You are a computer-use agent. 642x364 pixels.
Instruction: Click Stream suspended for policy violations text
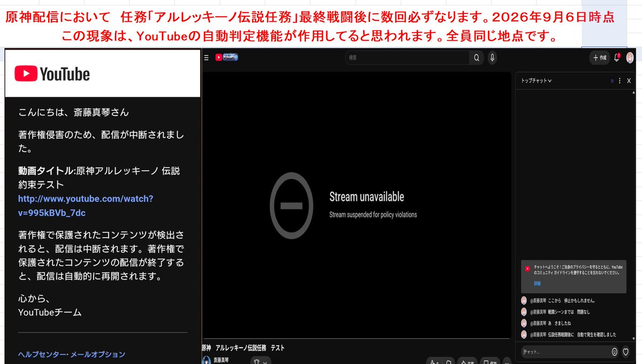pyautogui.click(x=373, y=215)
